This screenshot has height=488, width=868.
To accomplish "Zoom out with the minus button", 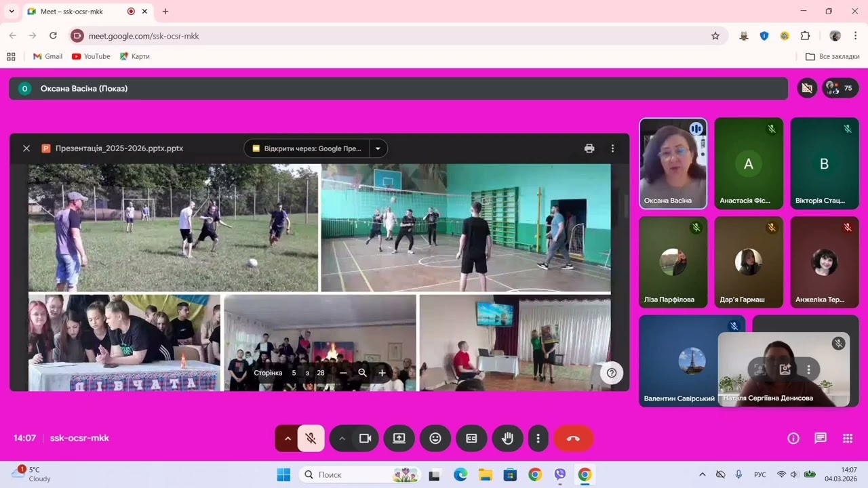I will click(343, 373).
